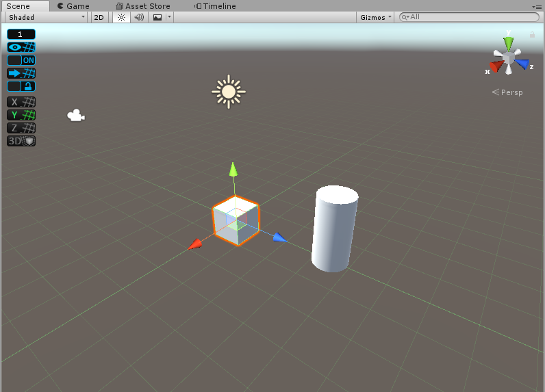Mute scene audio with the speaker icon
Image resolution: width=545 pixels, height=392 pixels.
pyautogui.click(x=139, y=17)
